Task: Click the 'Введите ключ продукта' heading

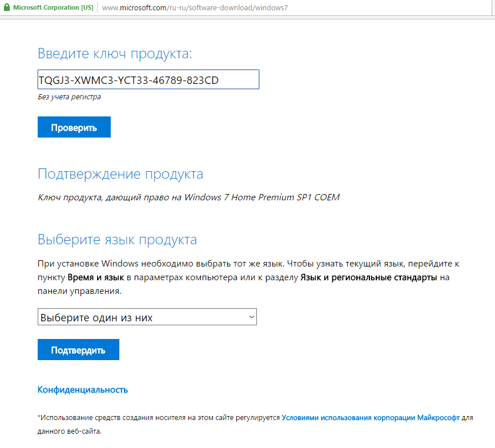Action: pyautogui.click(x=115, y=54)
